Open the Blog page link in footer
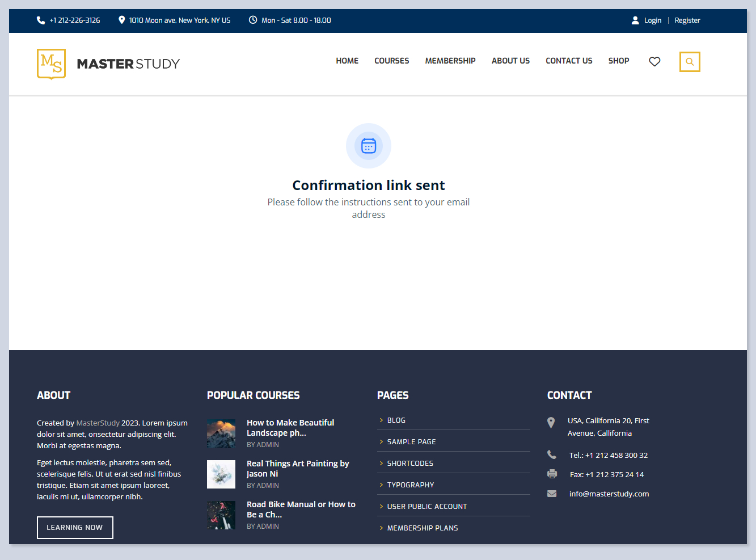The width and height of the screenshot is (756, 560). (396, 420)
